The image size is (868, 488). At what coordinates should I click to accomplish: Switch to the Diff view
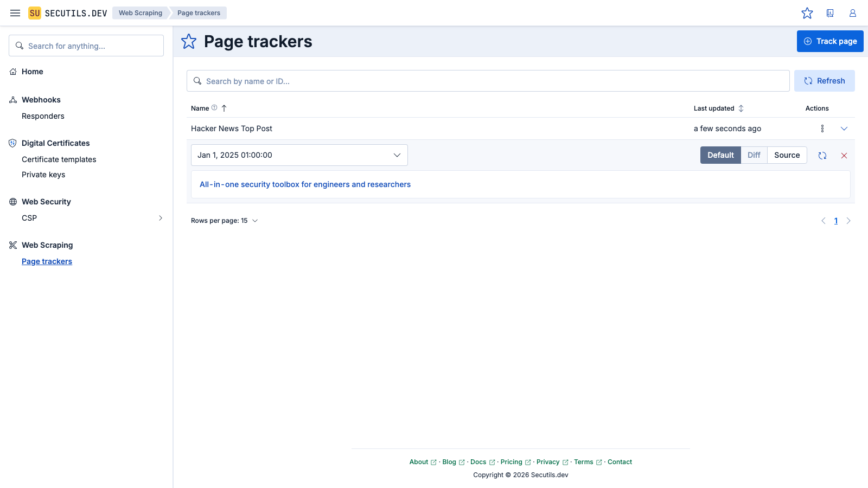tap(754, 155)
